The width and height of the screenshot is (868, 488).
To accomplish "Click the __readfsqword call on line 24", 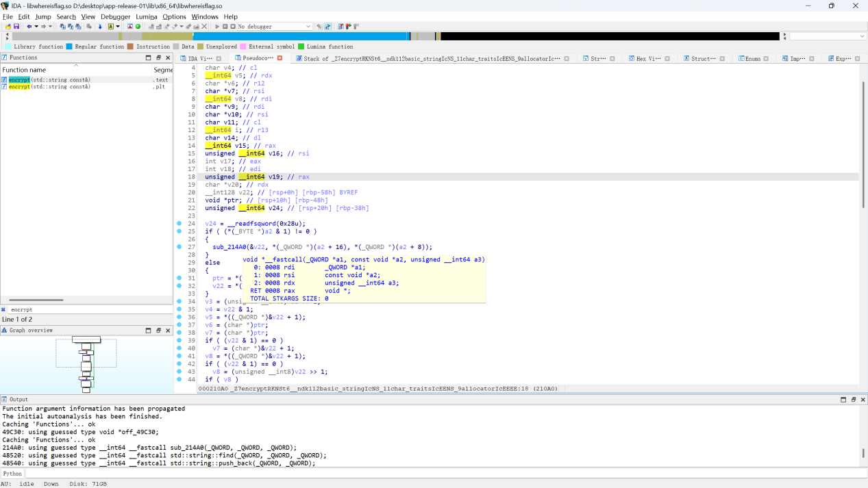I will pos(251,224).
